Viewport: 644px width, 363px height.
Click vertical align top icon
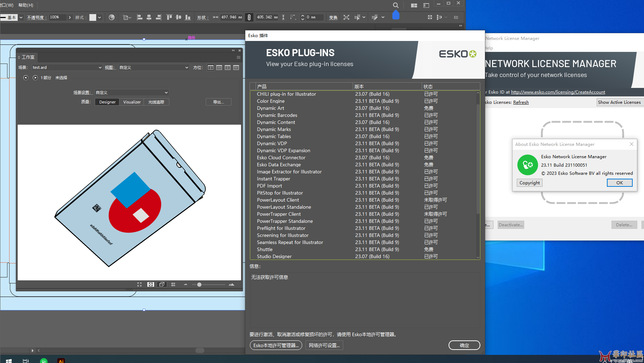[169, 17]
